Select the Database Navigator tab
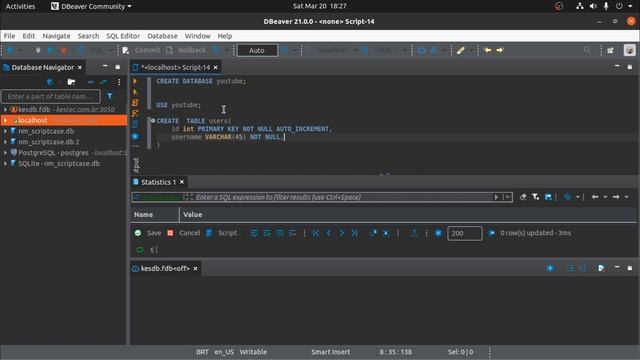Image resolution: width=640 pixels, height=360 pixels. 42,67
